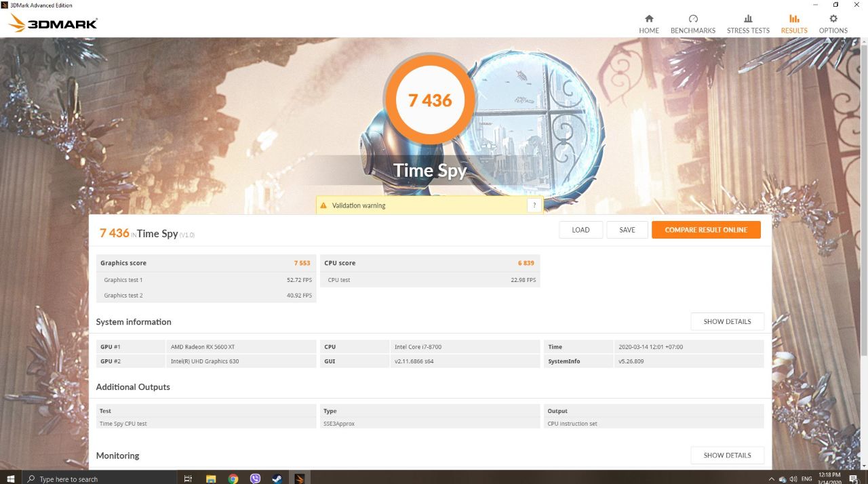868x484 pixels.
Task: Show details for System information
Action: pyautogui.click(x=727, y=321)
